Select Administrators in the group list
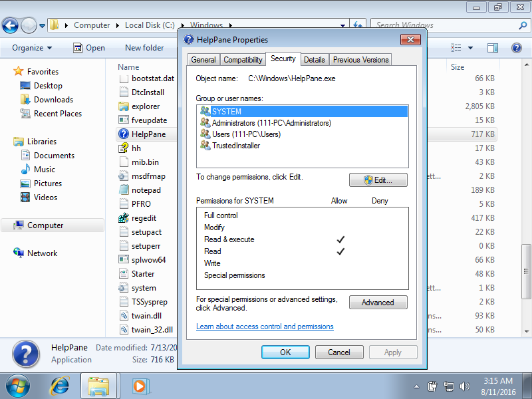The width and height of the screenshot is (532, 399). [271, 123]
